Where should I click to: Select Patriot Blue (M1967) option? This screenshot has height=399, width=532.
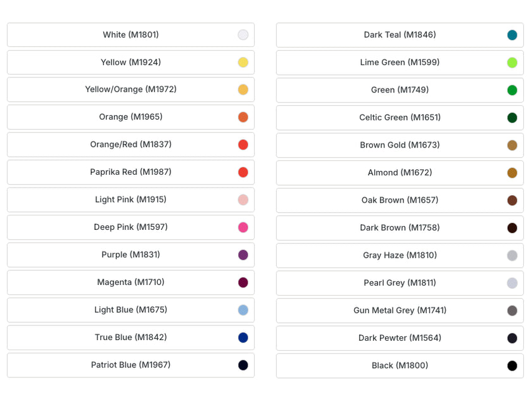(x=130, y=365)
